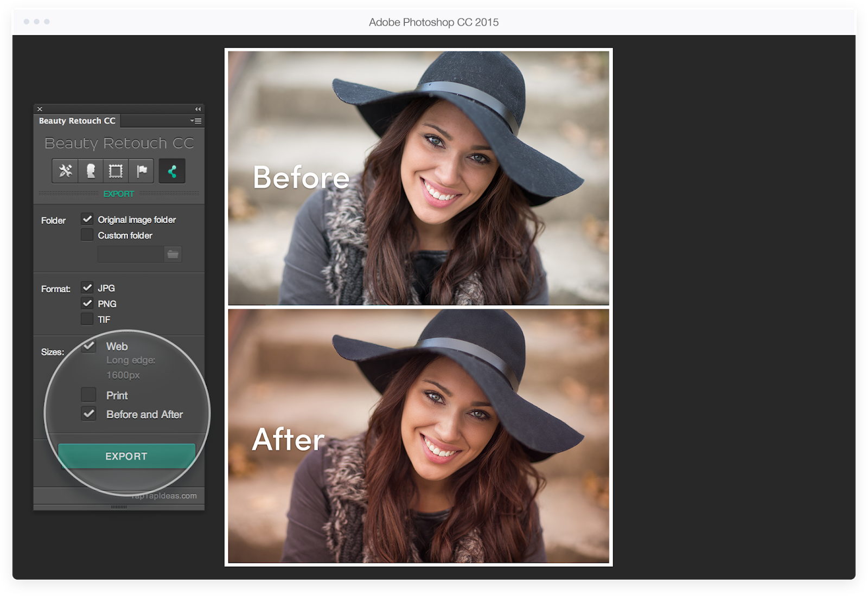Uncheck Original image folder
The width and height of the screenshot is (868, 596).
[x=88, y=219]
